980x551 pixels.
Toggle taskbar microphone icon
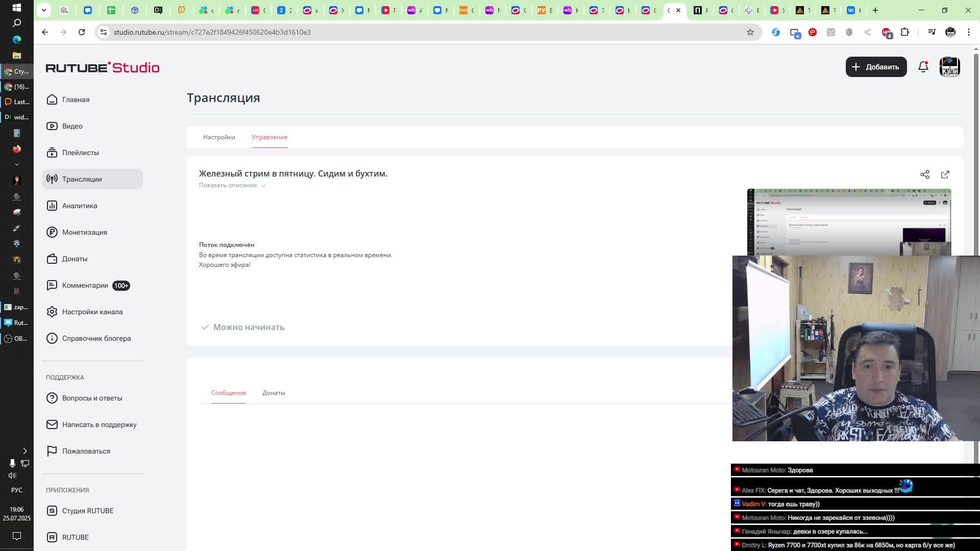click(x=12, y=463)
